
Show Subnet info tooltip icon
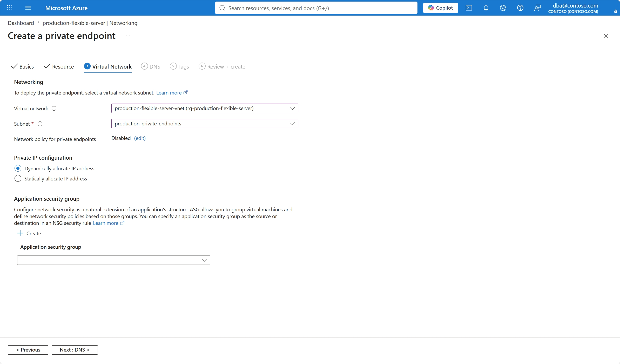[x=40, y=124]
